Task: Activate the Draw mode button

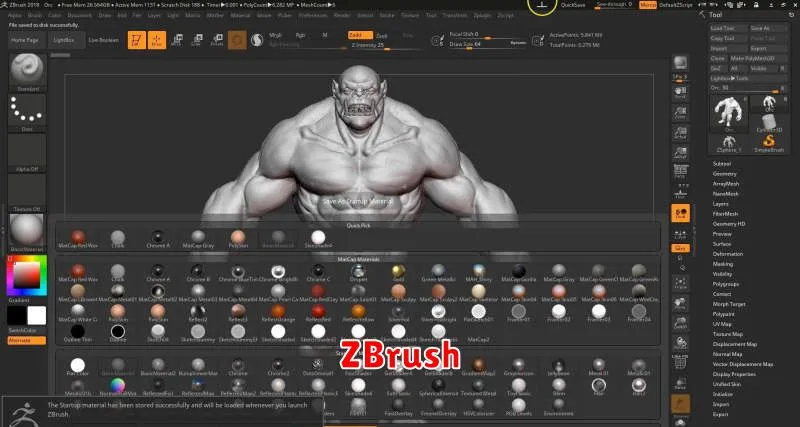Action: [157, 40]
